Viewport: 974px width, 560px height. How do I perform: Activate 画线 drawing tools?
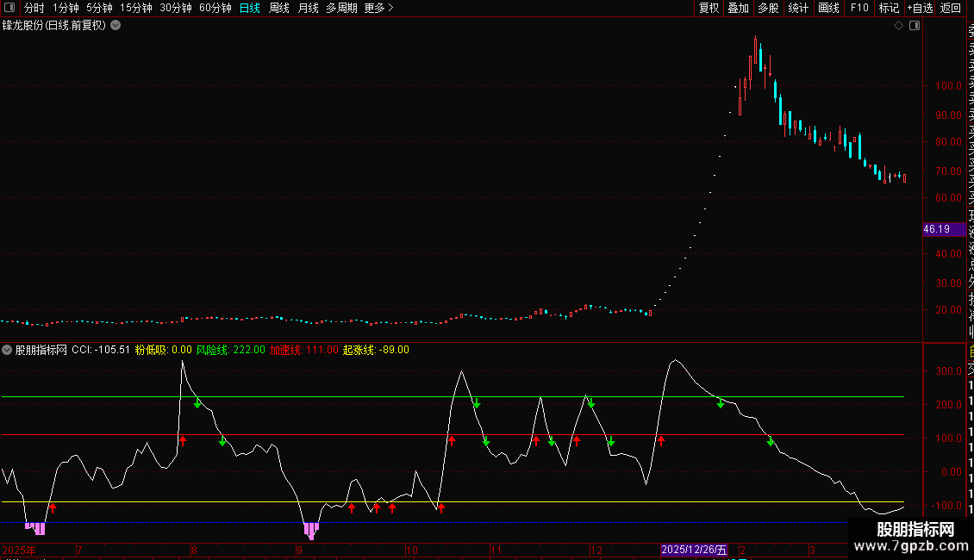point(828,8)
